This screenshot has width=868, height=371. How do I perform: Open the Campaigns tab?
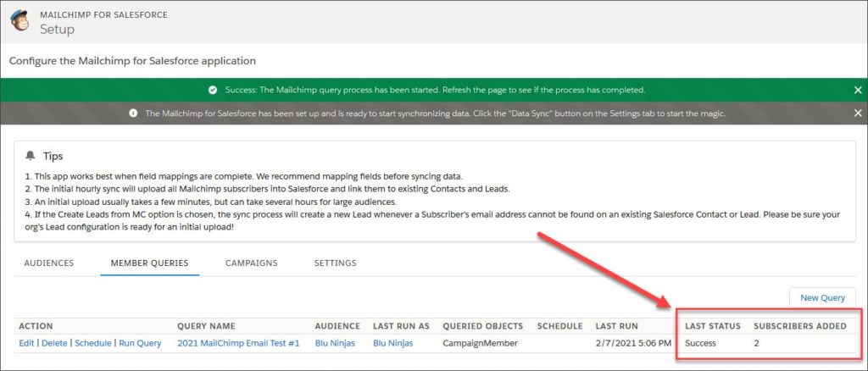click(x=251, y=263)
